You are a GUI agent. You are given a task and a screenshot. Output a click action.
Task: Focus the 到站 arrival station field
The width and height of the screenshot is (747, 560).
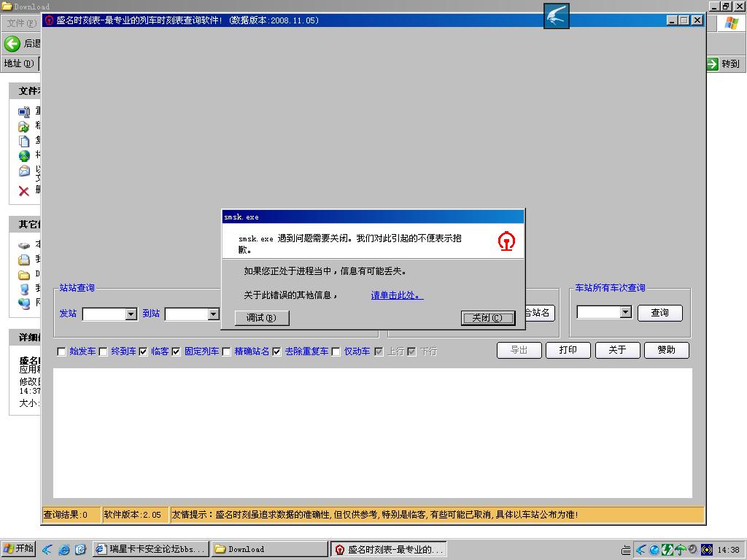click(x=186, y=314)
